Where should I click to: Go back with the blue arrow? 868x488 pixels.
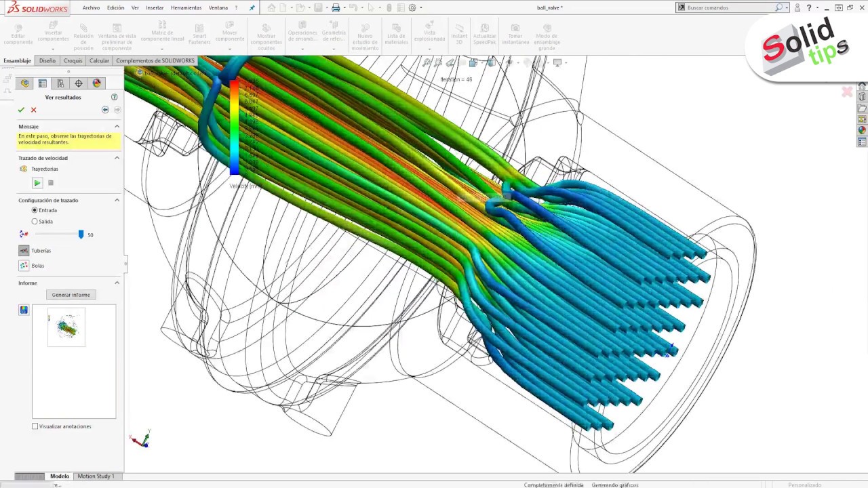pyautogui.click(x=105, y=110)
